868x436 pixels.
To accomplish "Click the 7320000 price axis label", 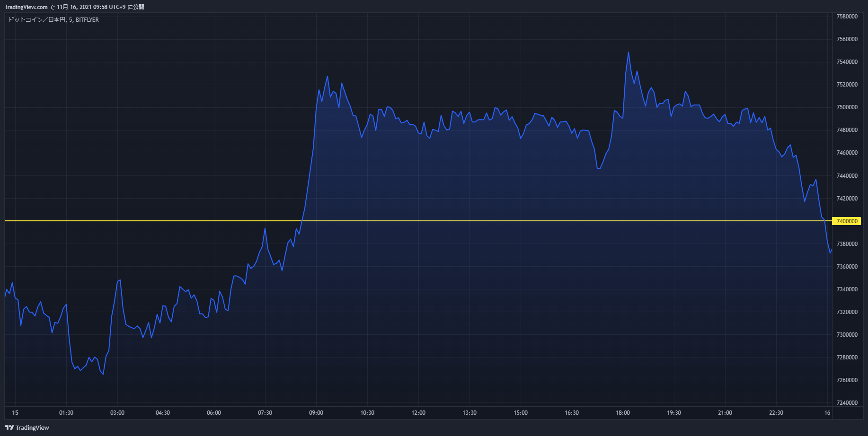I will tap(847, 312).
